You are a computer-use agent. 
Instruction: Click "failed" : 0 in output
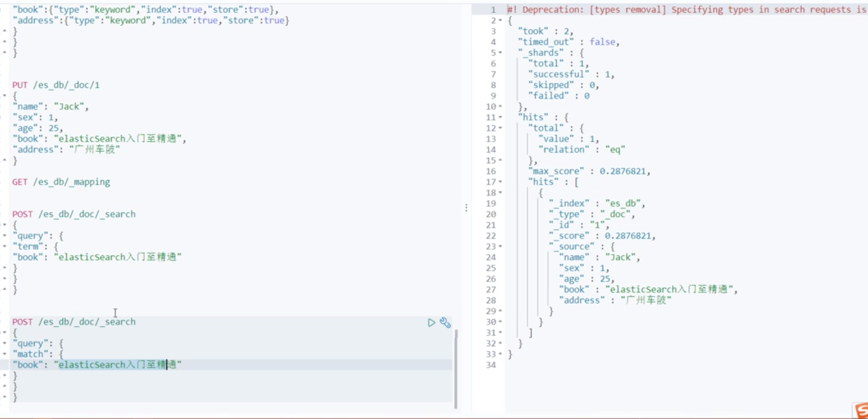point(558,96)
